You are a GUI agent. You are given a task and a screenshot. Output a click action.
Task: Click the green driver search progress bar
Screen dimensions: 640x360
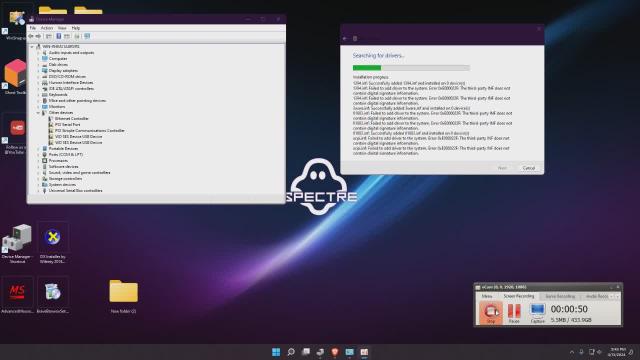click(x=411, y=68)
